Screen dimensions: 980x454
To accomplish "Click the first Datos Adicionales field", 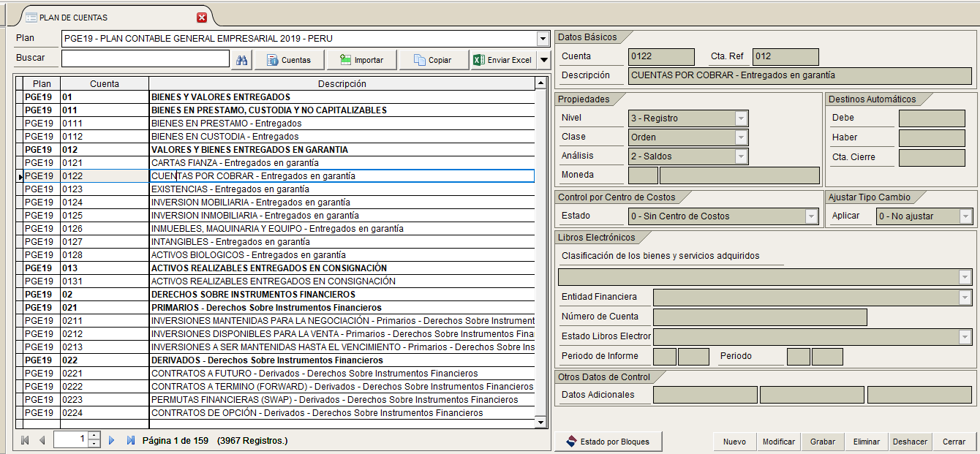I will pyautogui.click(x=705, y=395).
